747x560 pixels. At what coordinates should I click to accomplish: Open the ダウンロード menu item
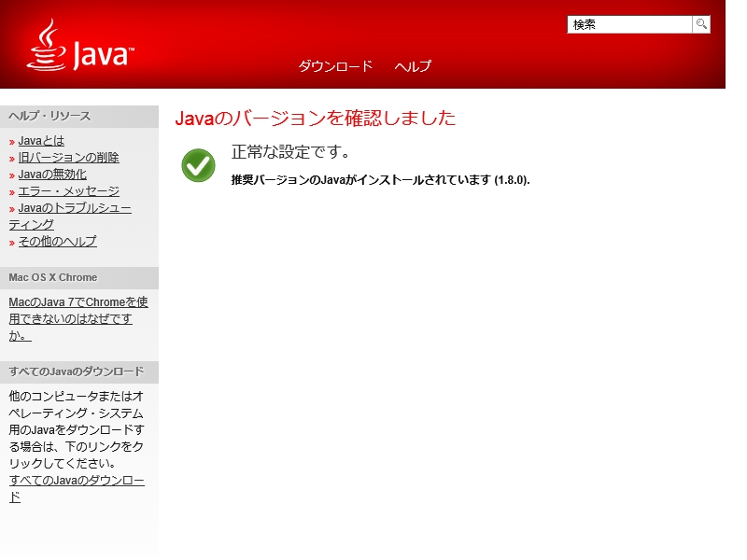(x=335, y=65)
